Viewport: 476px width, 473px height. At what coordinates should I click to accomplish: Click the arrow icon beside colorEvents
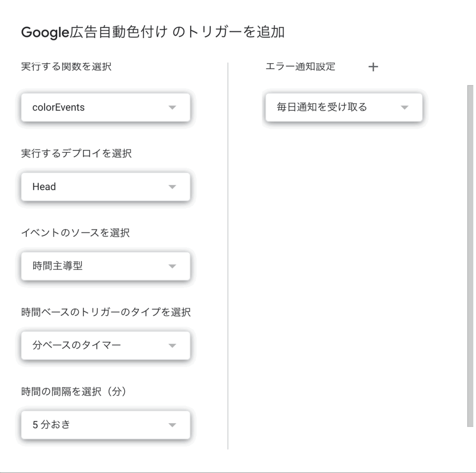pos(172,107)
